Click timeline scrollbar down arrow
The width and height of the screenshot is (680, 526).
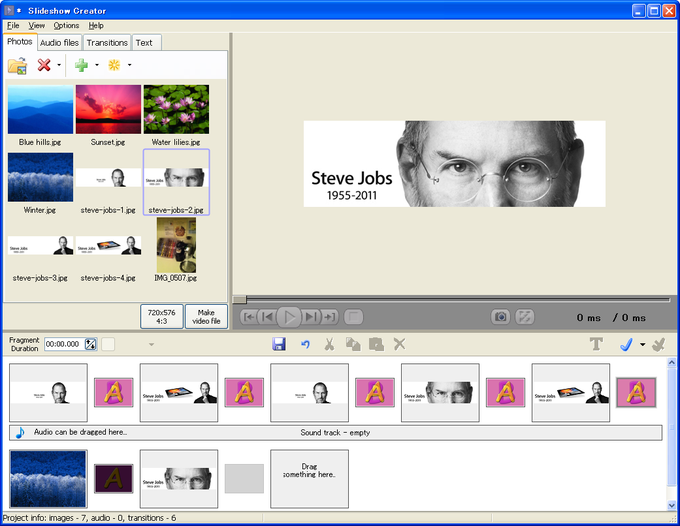(x=671, y=505)
